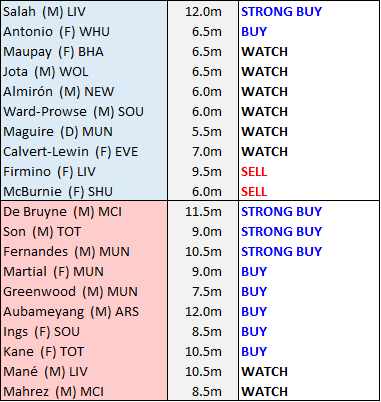Select the Mané (M) LIV cell
Screen dimensions: 381x402
[x=84, y=372]
